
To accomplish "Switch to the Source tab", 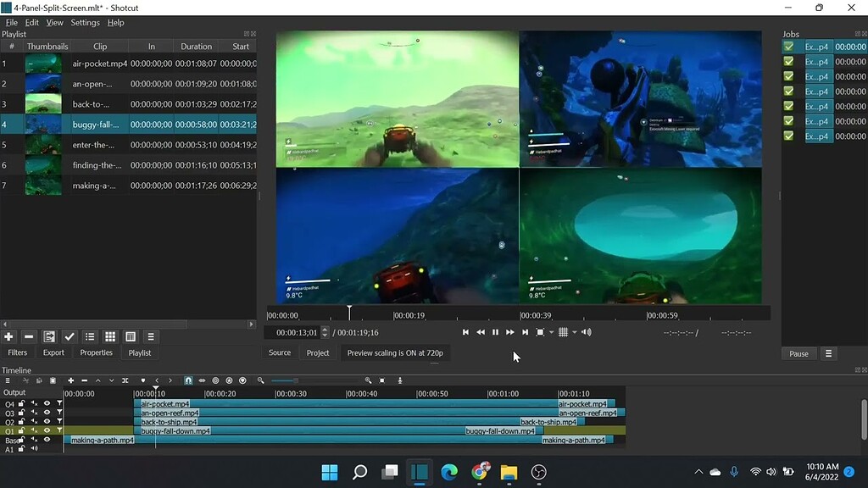I will point(280,352).
